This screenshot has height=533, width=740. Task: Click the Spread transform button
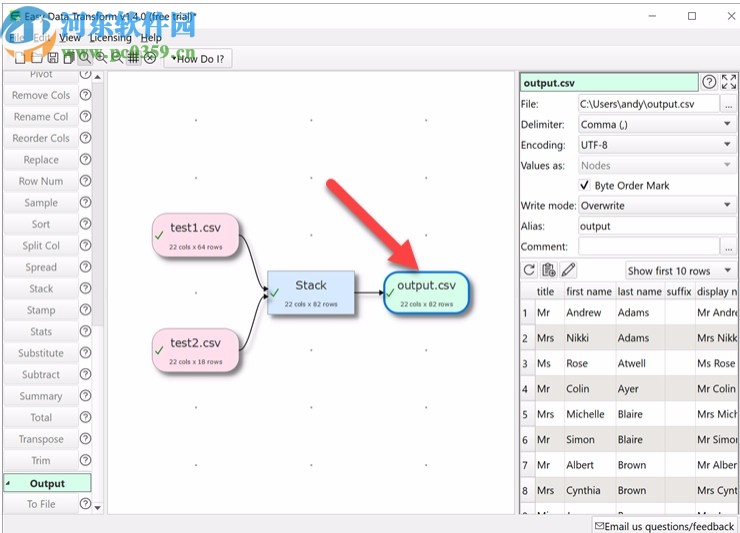(x=41, y=267)
